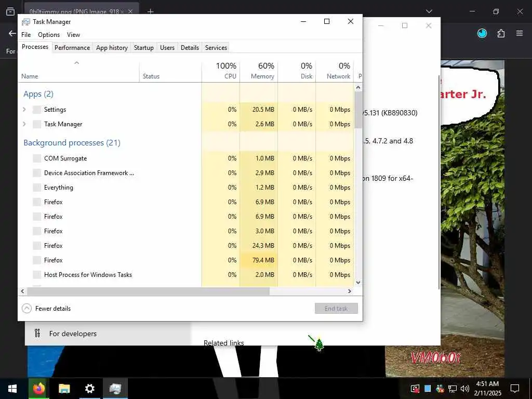Click the horizontal scrollbar thumb
Screen dimensions: 532x399
pos(148,291)
